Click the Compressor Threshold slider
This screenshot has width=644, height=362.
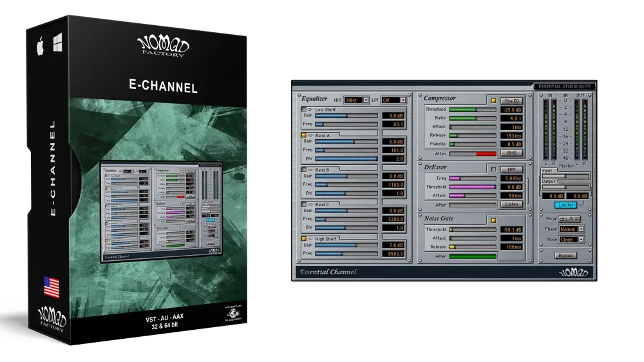click(473, 110)
